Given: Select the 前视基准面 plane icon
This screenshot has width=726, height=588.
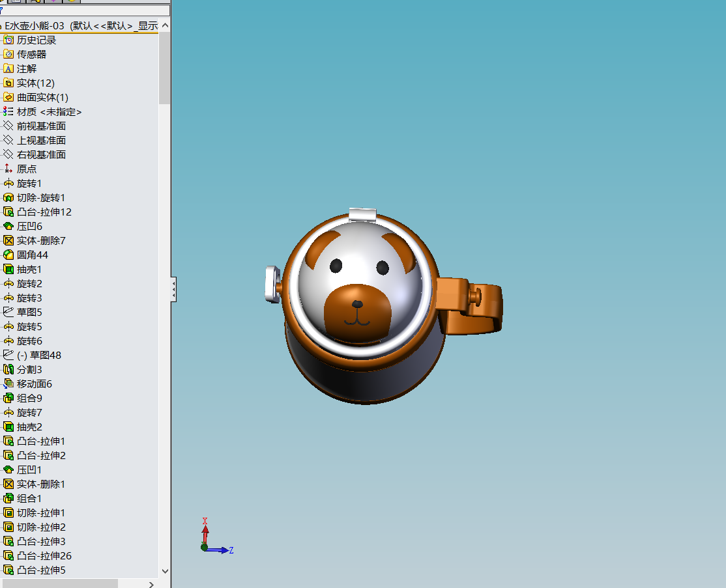Looking at the screenshot, I should pyautogui.click(x=8, y=126).
